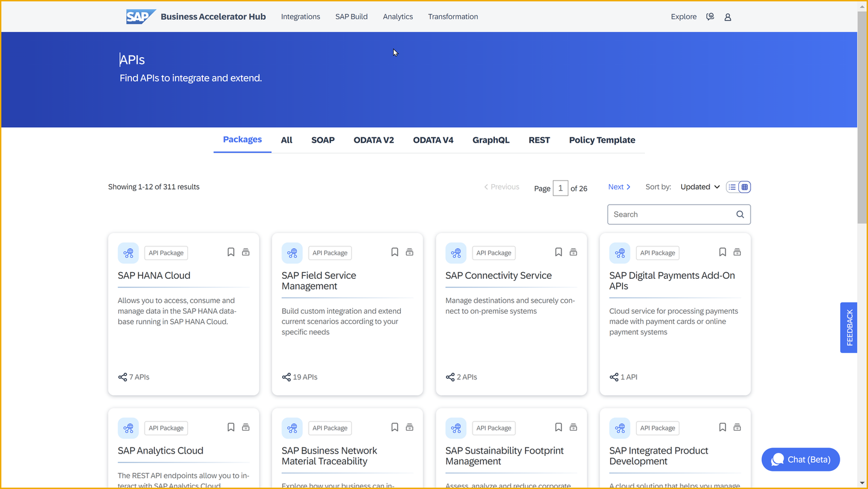The width and height of the screenshot is (868, 489).
Task: Open the Integrations menu
Action: 301,17
